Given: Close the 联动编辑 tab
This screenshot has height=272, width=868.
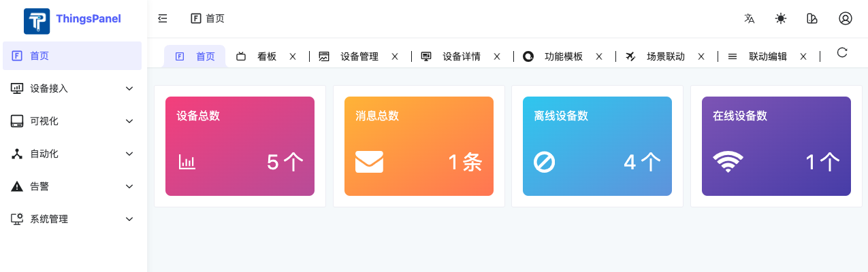Looking at the screenshot, I should click(x=803, y=56).
